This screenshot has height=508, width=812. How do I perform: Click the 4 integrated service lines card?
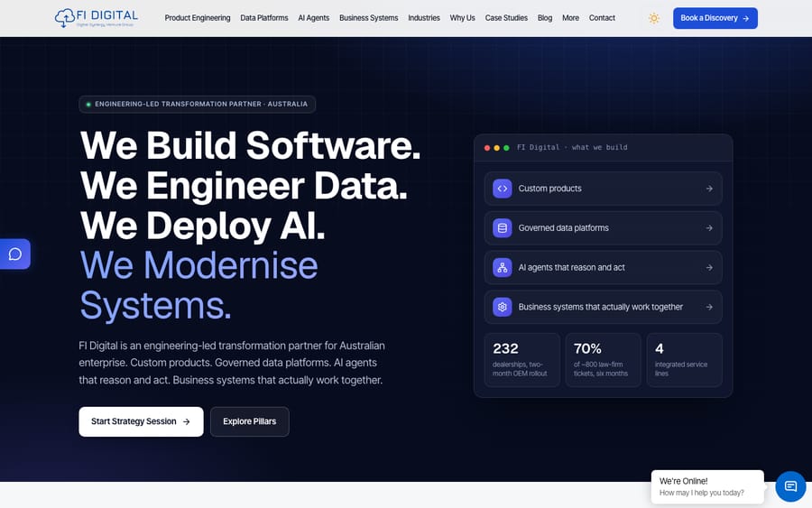[684, 360]
